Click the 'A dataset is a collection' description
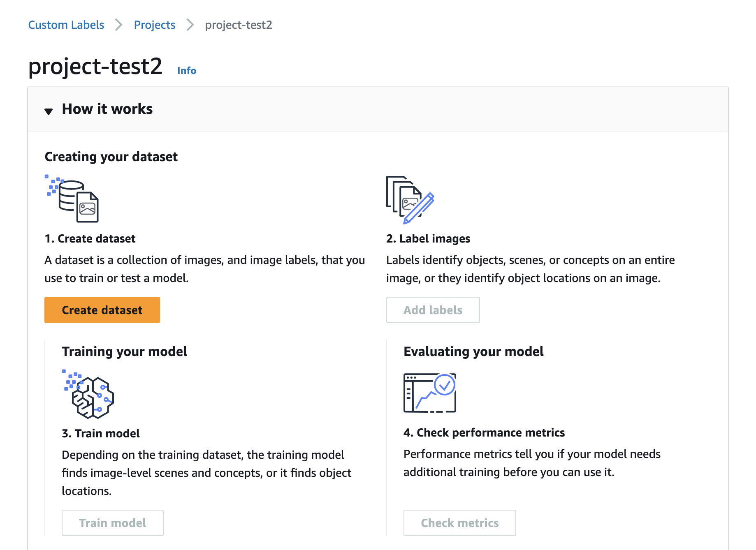 pos(205,269)
